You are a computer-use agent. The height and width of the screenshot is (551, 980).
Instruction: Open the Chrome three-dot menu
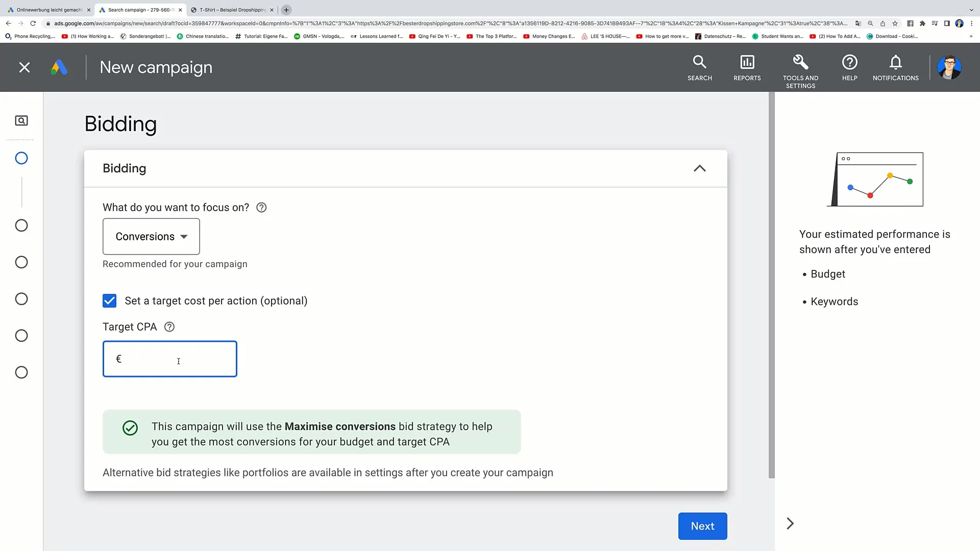pos(971,23)
